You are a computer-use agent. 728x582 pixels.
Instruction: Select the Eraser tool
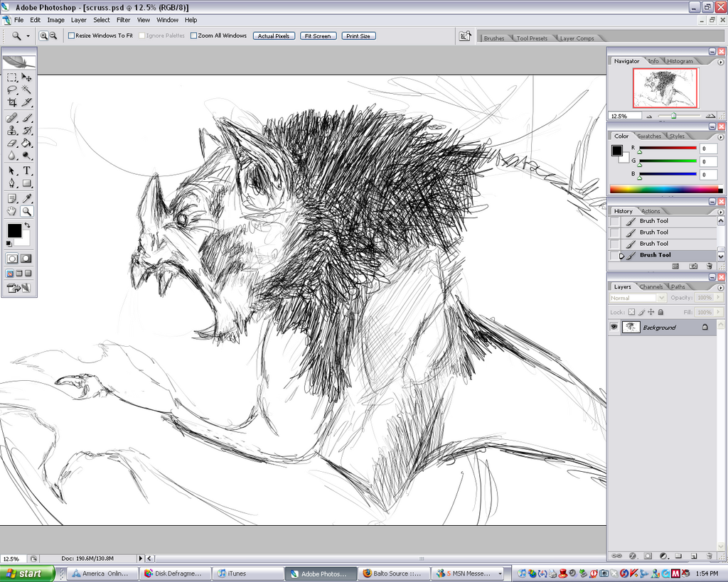[x=12, y=143]
